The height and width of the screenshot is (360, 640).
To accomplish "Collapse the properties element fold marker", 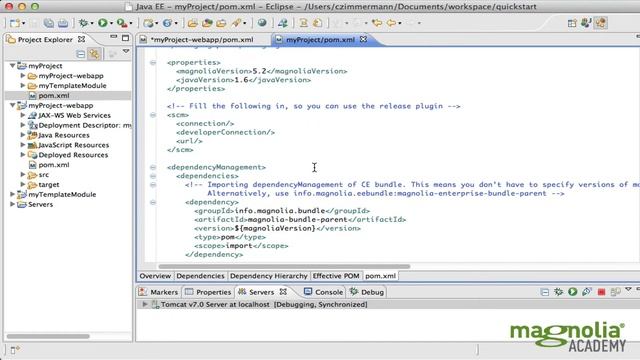I will click(153, 62).
